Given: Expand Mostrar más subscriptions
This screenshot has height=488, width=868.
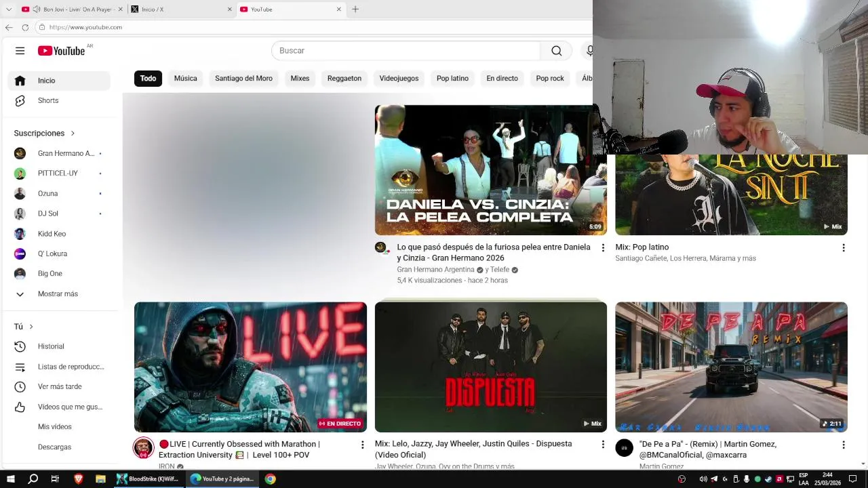Looking at the screenshot, I should point(59,294).
